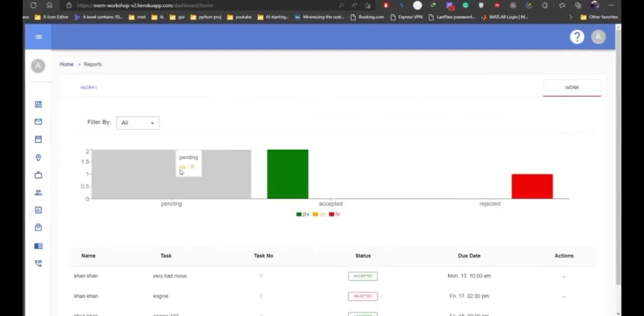Click the 'rejected' axis label
The image size is (644, 316).
click(490, 204)
